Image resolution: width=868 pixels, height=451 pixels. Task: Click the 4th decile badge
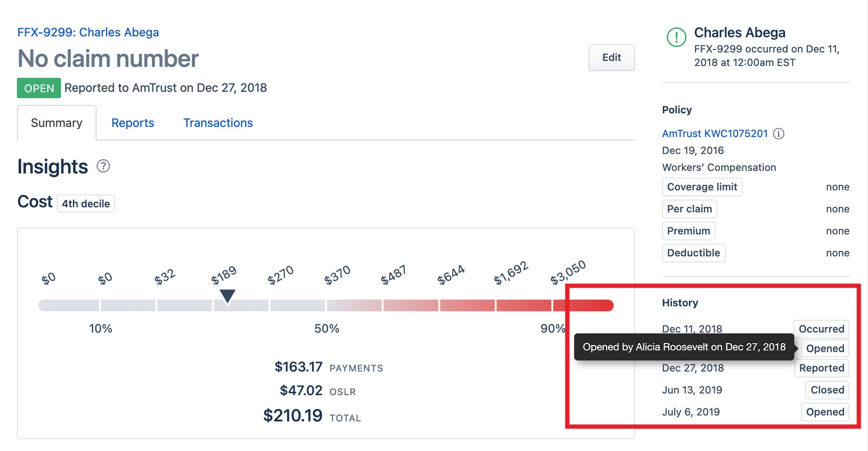(x=86, y=203)
